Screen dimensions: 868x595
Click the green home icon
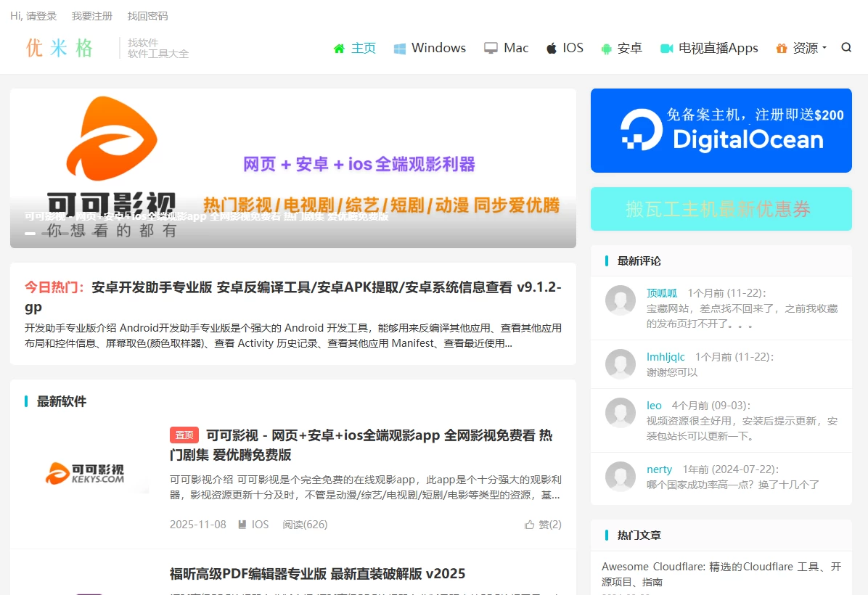pyautogui.click(x=339, y=49)
